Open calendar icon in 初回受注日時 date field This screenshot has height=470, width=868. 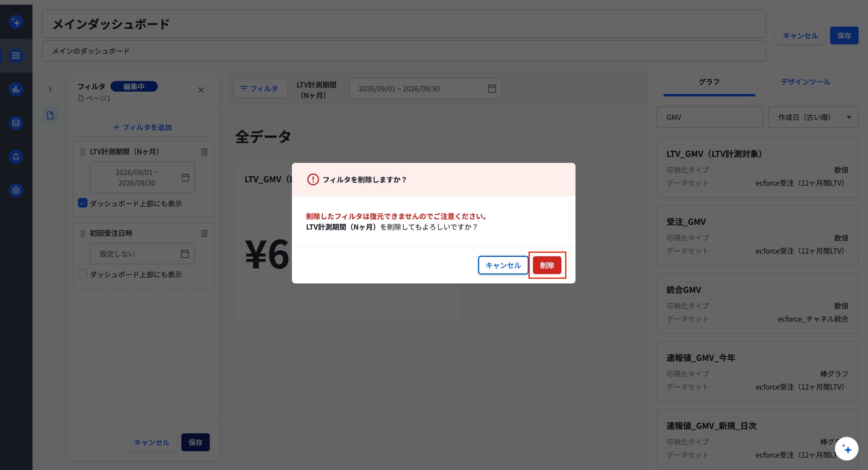pyautogui.click(x=185, y=254)
